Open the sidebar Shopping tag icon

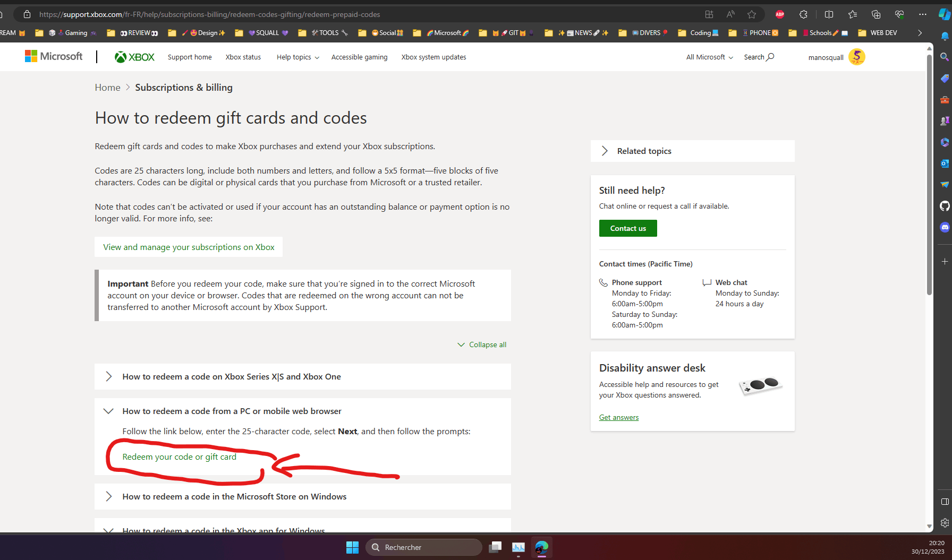tap(945, 79)
